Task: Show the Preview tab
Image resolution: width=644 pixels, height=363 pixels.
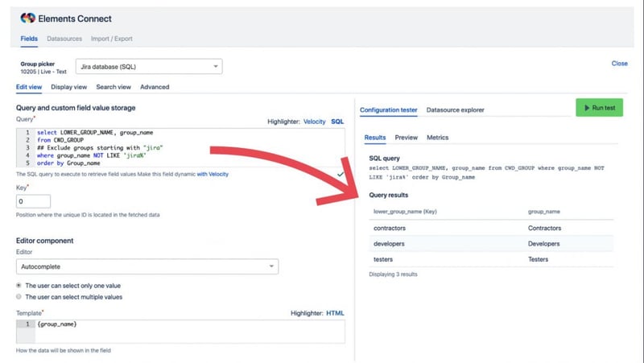Action: [x=407, y=138]
